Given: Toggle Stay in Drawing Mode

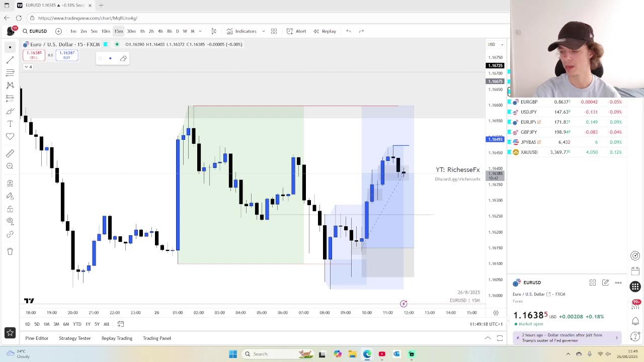Looking at the screenshot, I should click(x=10, y=196).
